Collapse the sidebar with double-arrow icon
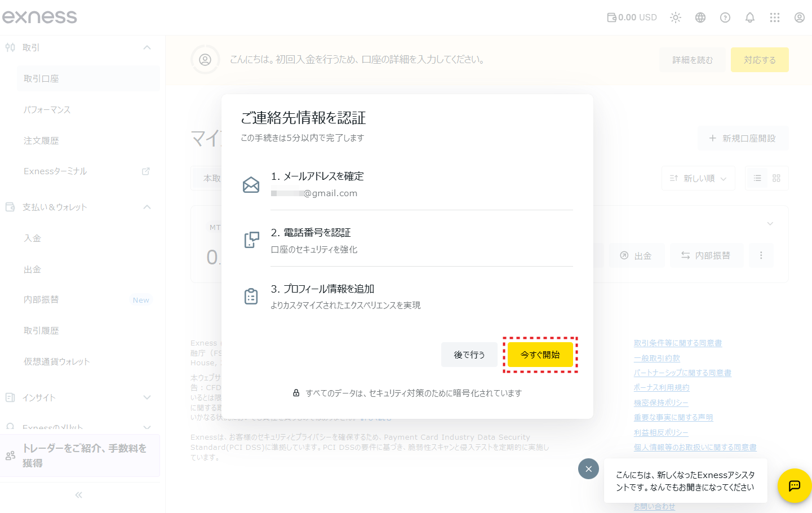Viewport: 812px width, 513px height. [79, 495]
